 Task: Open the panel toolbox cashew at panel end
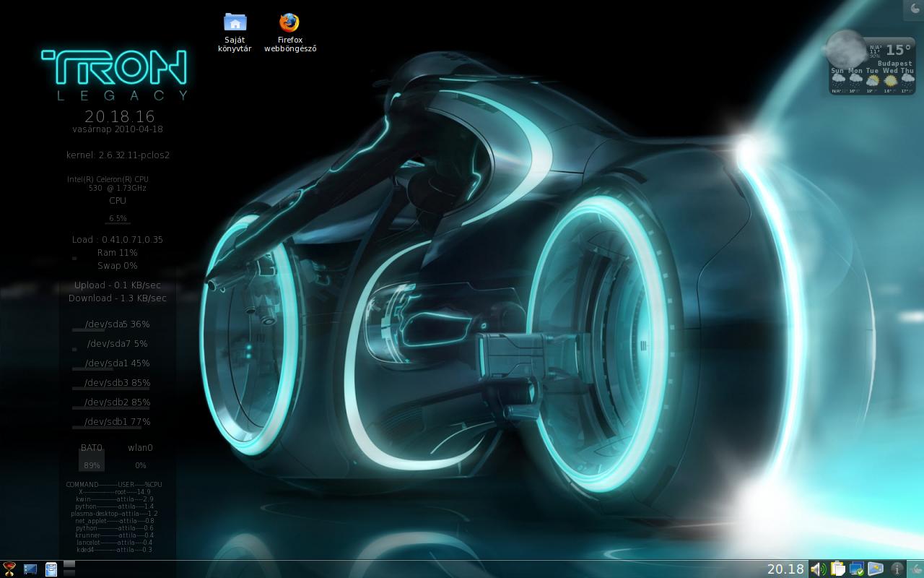(x=915, y=569)
